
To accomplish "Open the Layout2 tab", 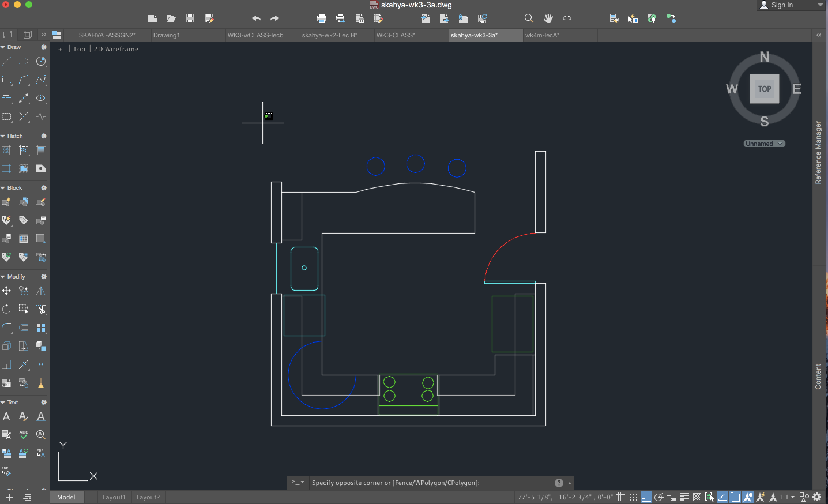I will coord(148,497).
